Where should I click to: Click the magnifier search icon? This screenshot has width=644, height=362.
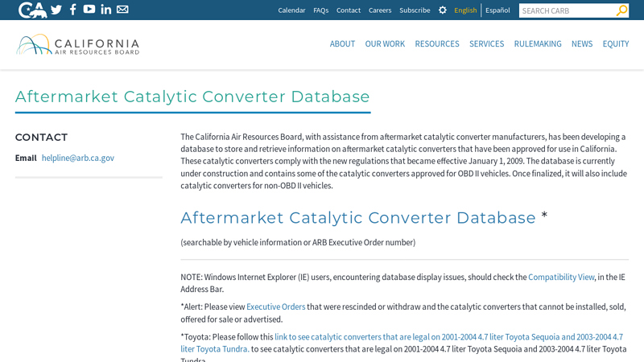(621, 10)
